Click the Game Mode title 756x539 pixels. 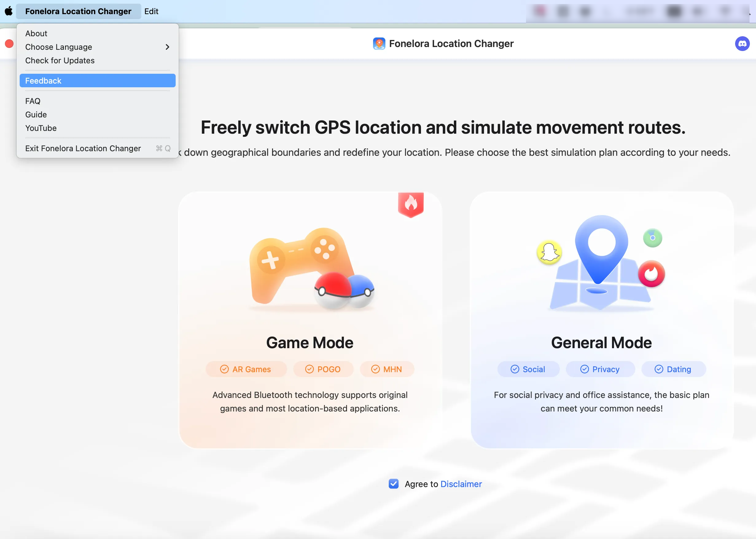pos(310,343)
